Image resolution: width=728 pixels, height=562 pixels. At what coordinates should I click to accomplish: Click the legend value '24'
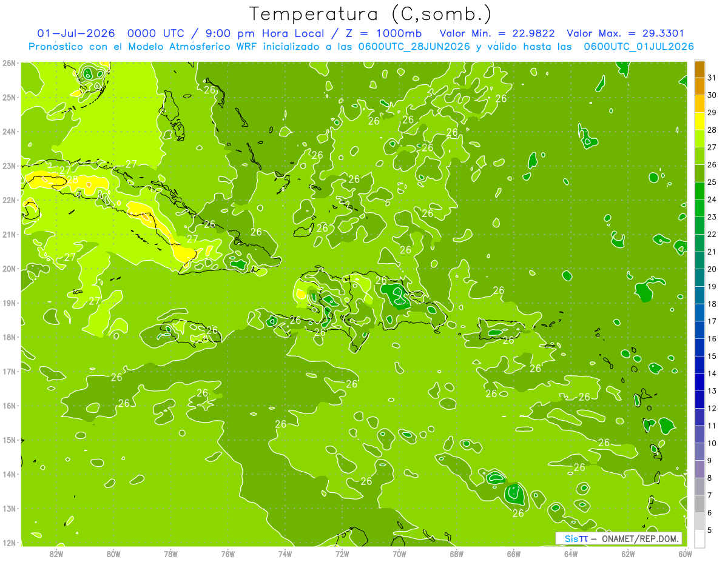712,199
